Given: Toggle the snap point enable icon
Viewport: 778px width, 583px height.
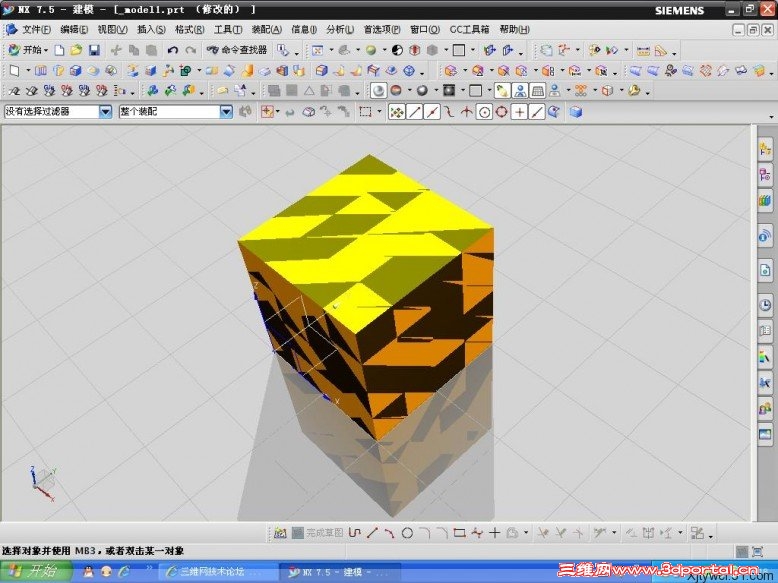Looking at the screenshot, I should pos(396,112).
